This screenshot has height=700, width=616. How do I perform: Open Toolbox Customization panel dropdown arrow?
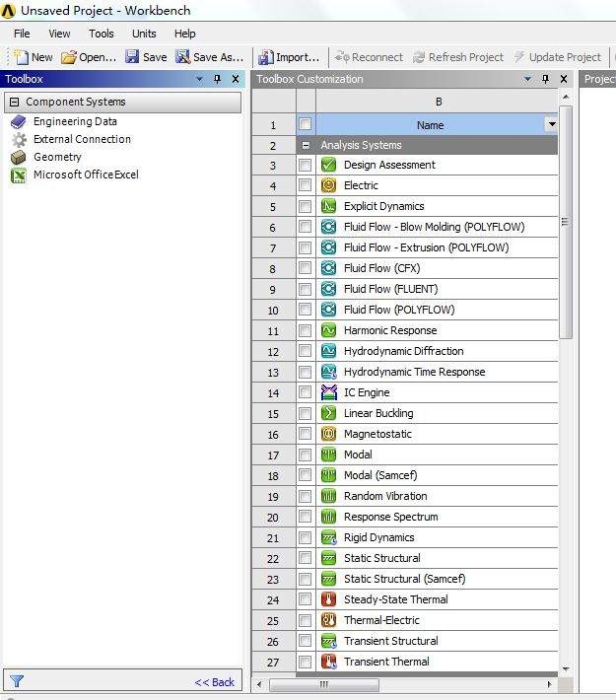[527, 79]
